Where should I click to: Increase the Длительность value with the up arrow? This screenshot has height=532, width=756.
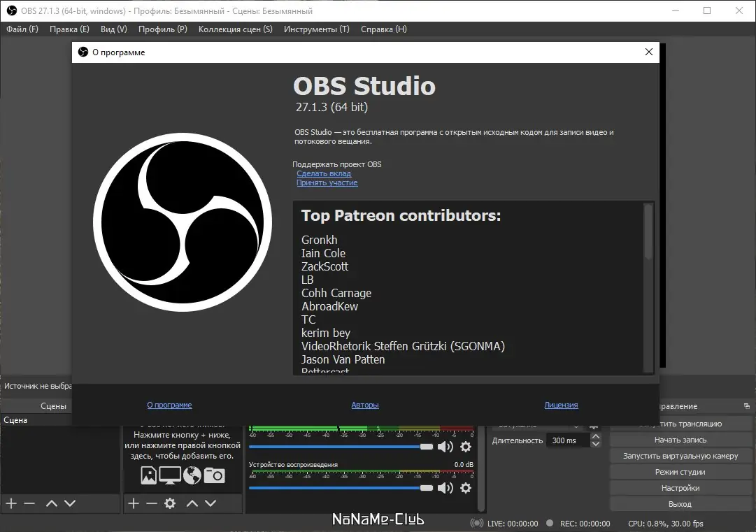[x=595, y=437]
